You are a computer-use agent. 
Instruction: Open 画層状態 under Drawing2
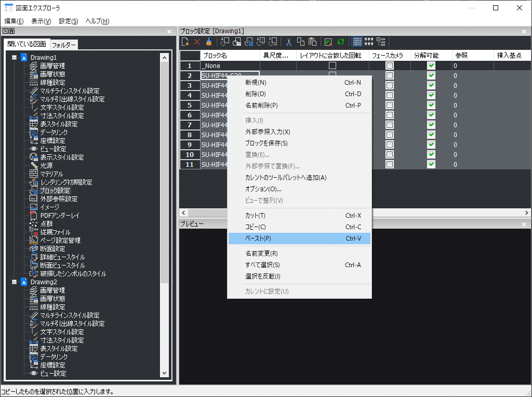(52, 299)
